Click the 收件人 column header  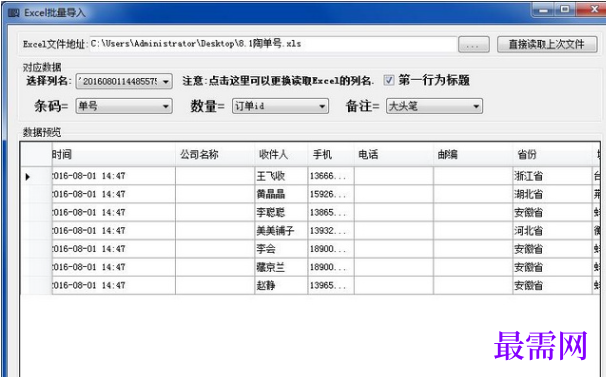point(281,155)
